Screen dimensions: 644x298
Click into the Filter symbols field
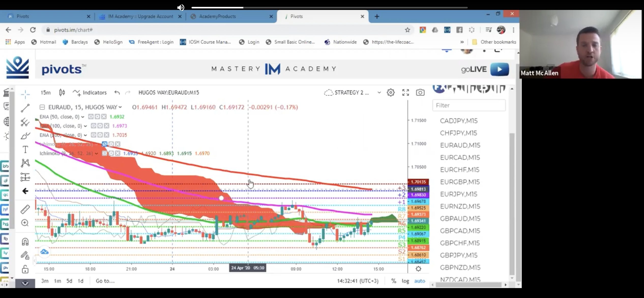tap(469, 105)
